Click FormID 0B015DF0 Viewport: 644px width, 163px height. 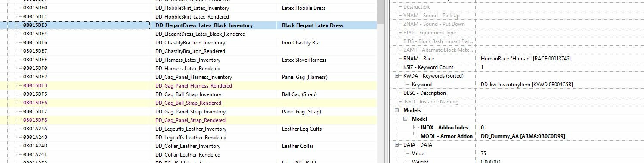[x=35, y=69]
